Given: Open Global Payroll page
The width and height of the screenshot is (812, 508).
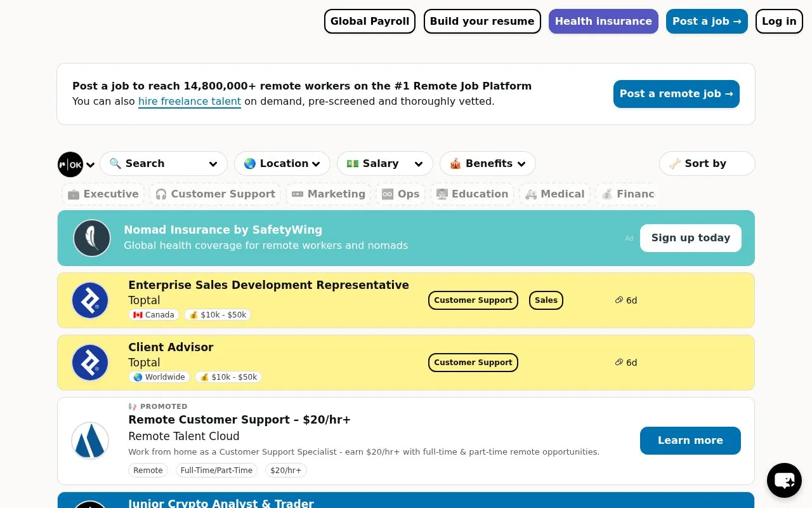Looking at the screenshot, I should [370, 21].
